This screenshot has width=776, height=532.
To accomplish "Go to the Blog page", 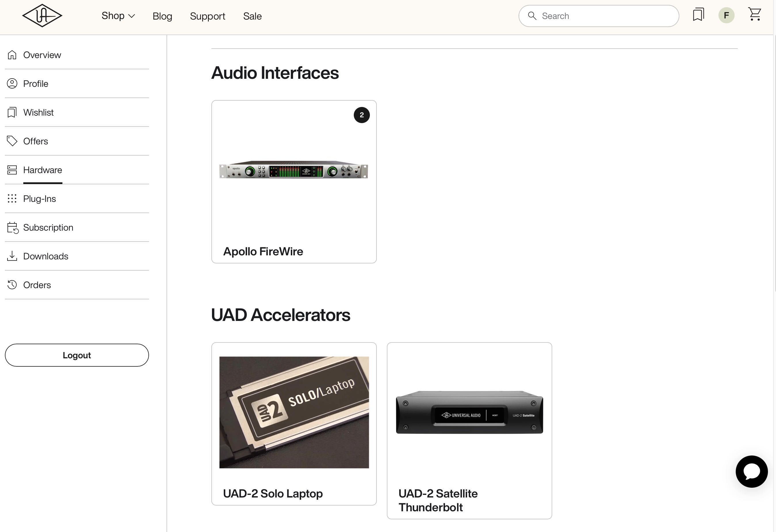I will tap(162, 16).
